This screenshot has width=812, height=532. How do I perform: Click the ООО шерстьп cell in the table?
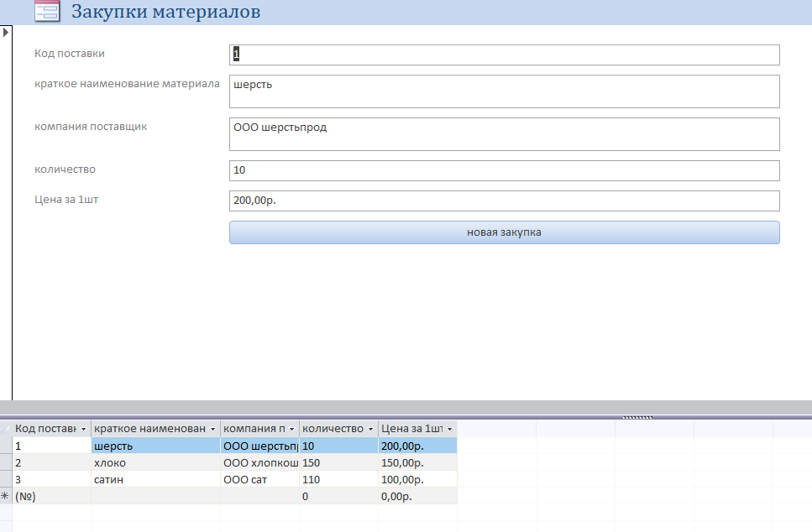click(x=260, y=446)
